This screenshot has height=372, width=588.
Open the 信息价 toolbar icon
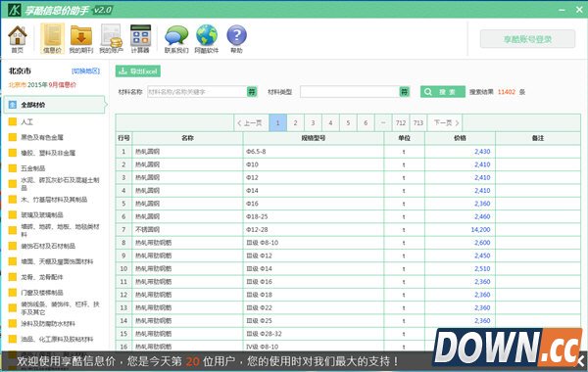click(52, 39)
